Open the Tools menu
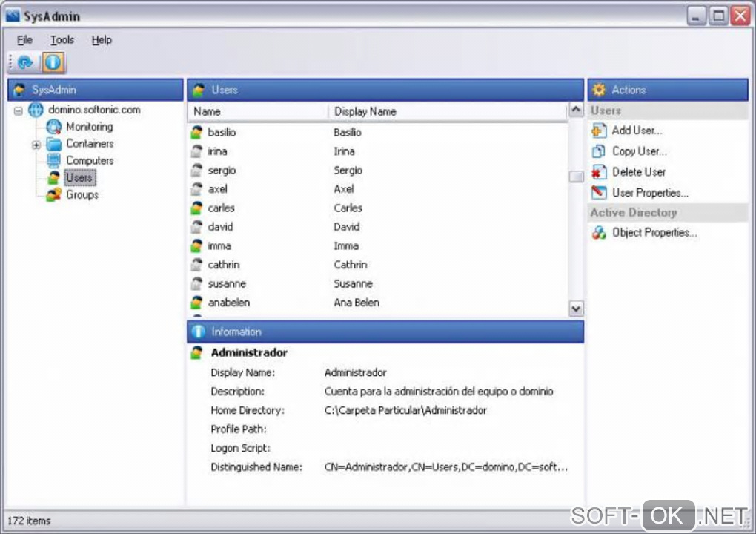The width and height of the screenshot is (756, 534). pyautogui.click(x=62, y=40)
